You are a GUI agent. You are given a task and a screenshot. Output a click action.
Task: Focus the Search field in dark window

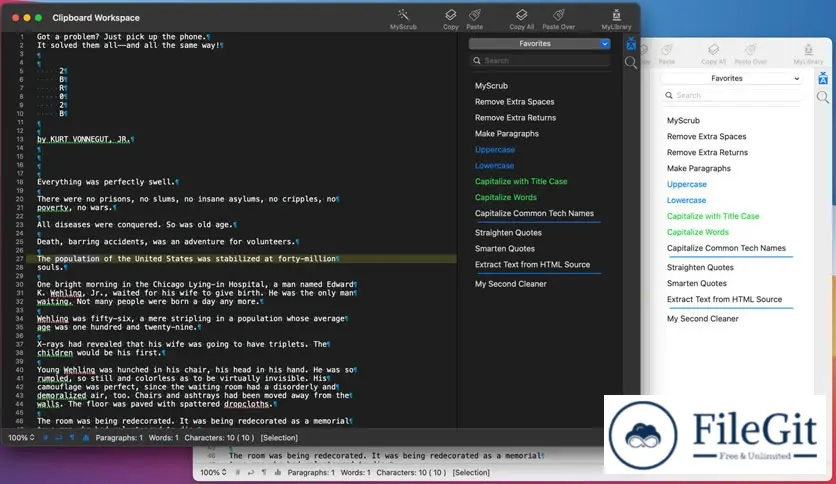click(540, 61)
